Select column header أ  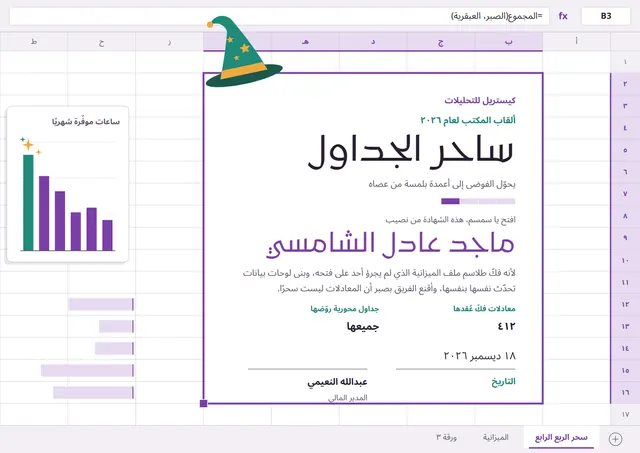(x=576, y=41)
